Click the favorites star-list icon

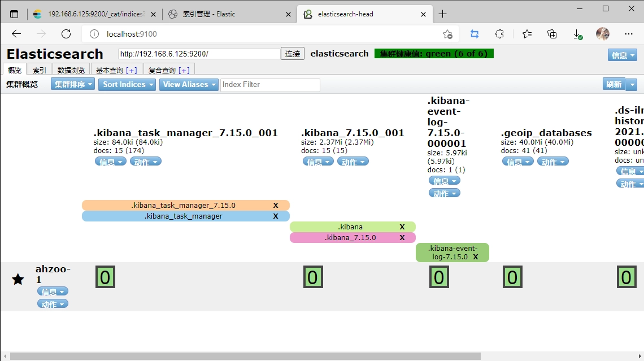(x=526, y=34)
